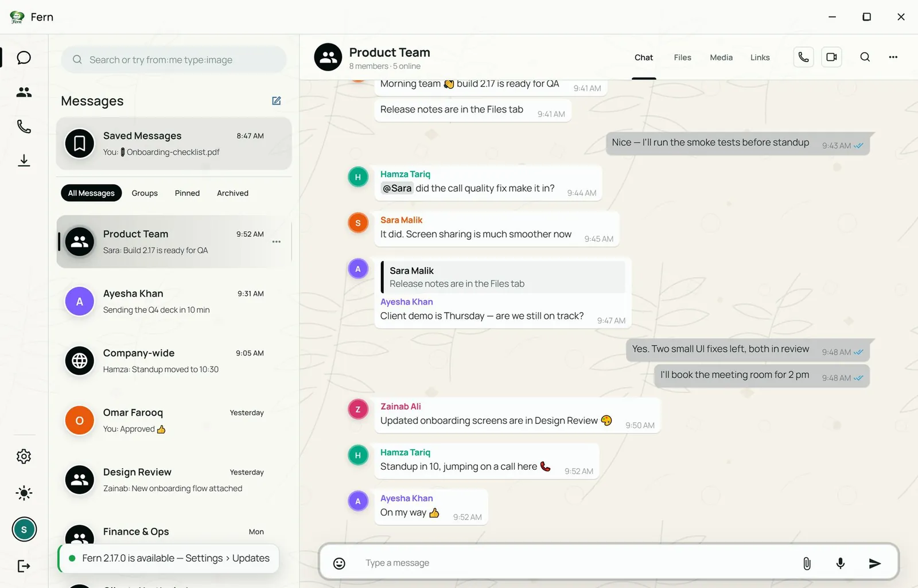Open the Product Team group avatar in header
This screenshot has height=588, width=918.
[x=328, y=57]
